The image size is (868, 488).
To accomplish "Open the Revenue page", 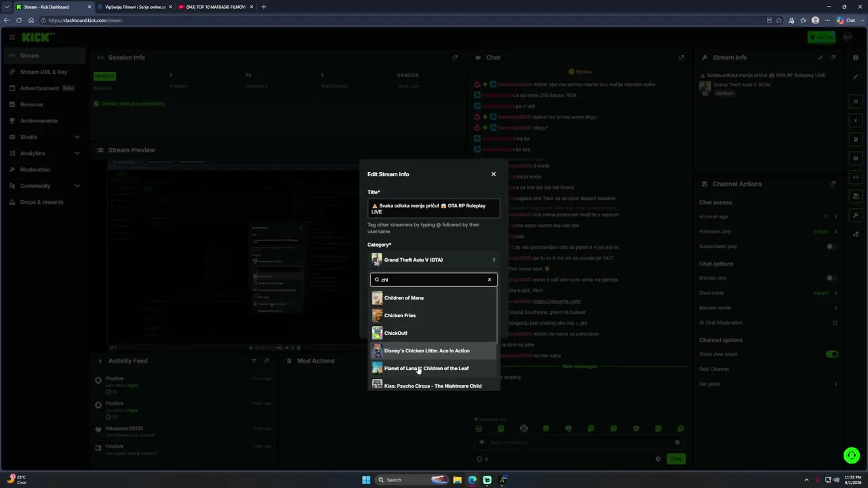I will 44,104.
